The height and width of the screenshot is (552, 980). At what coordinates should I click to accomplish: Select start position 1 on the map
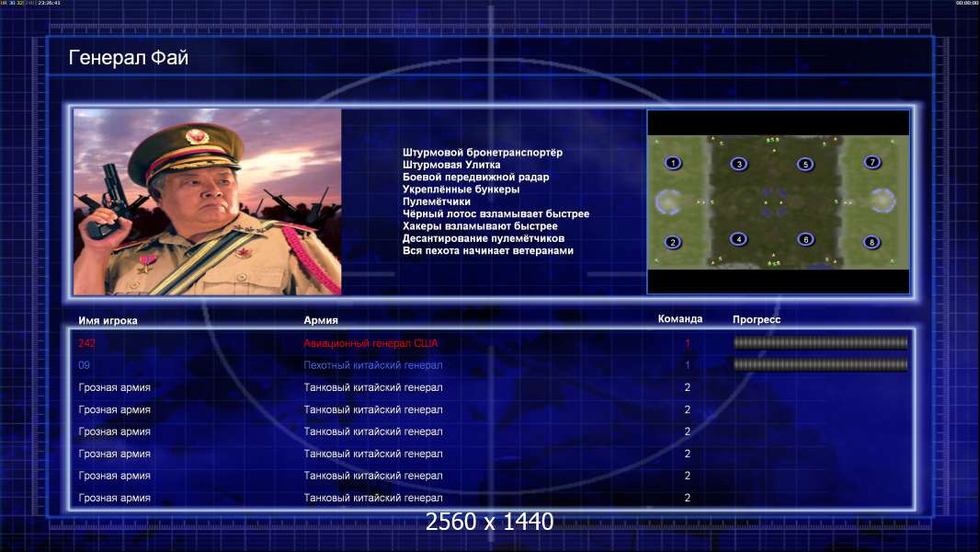pyautogui.click(x=673, y=163)
